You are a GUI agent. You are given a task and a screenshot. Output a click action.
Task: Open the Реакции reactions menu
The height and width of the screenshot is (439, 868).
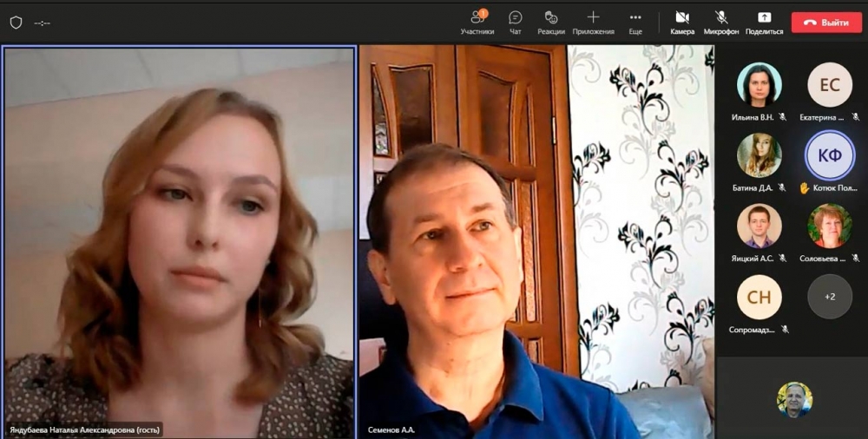click(550, 22)
